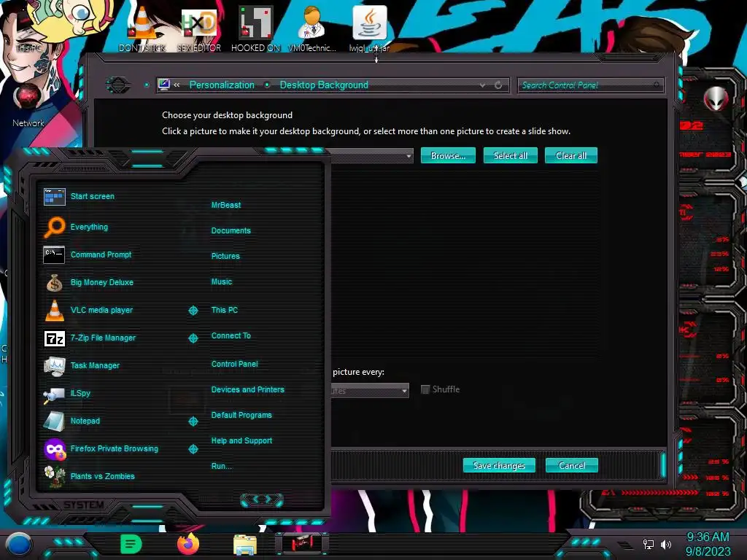
Task: Open change picture interval dropdown
Action: click(x=404, y=391)
